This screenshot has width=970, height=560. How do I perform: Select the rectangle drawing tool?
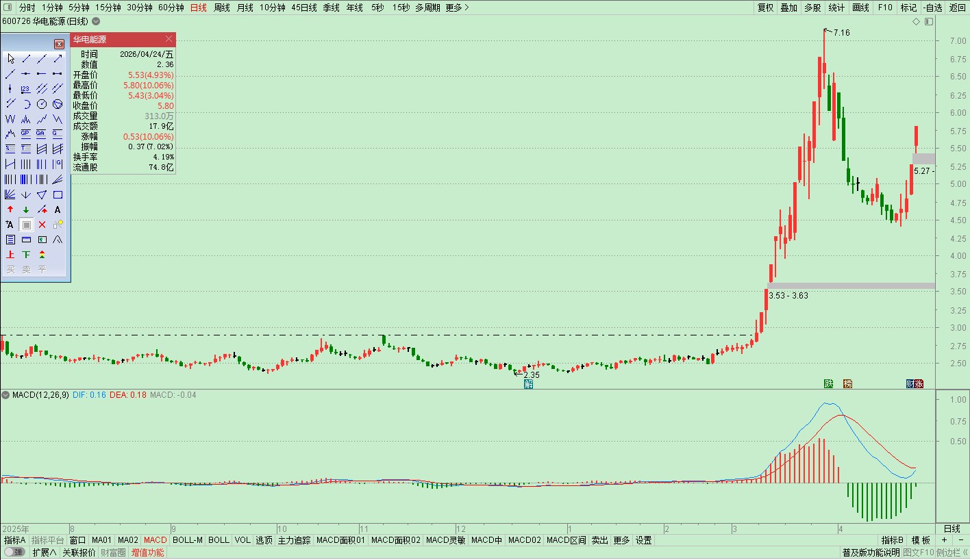58,194
